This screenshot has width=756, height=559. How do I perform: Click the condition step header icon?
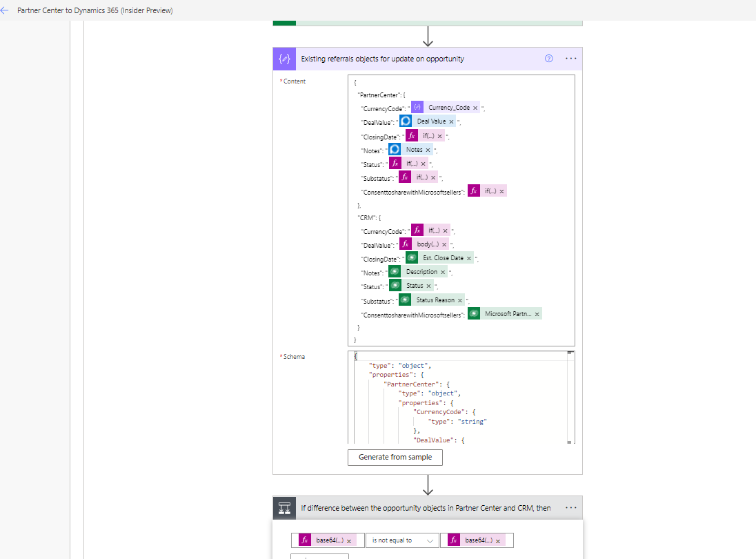[x=284, y=508]
